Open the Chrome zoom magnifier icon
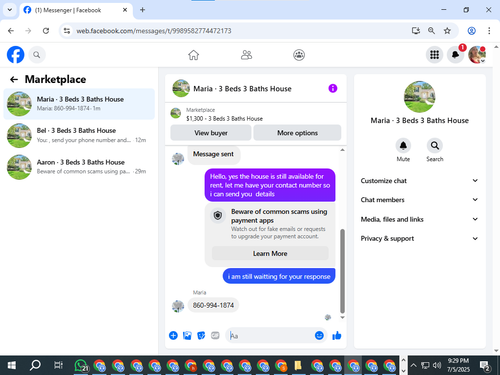500x375 pixels. click(x=431, y=31)
